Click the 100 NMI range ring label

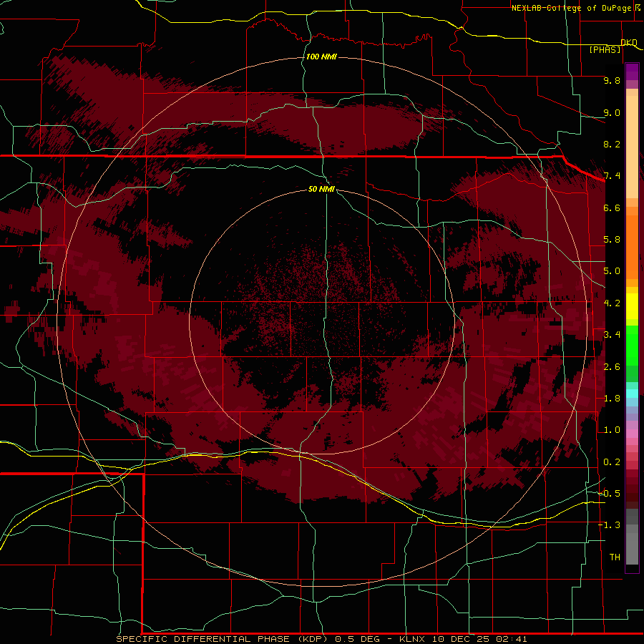(x=321, y=57)
